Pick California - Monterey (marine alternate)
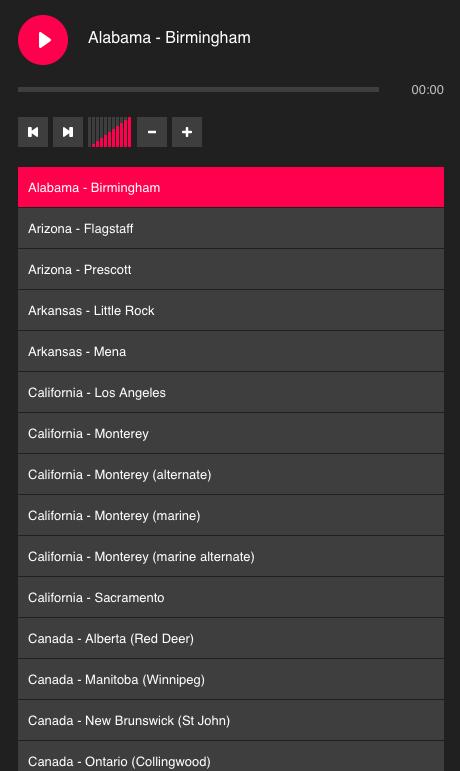 [231, 556]
